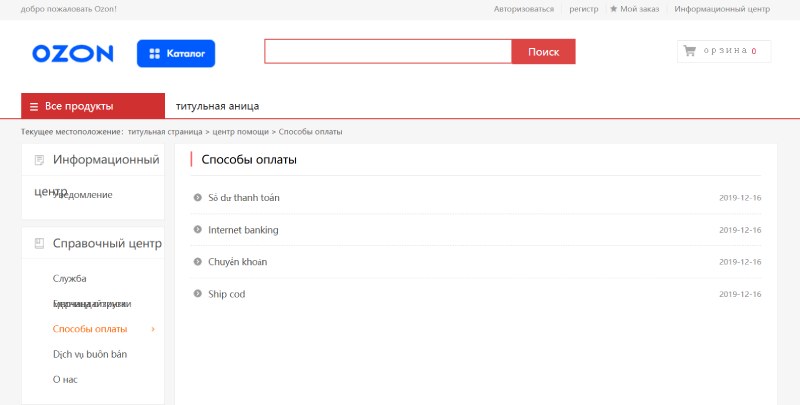Click date on Ship cod row
This screenshot has width=800, height=405.
(x=740, y=294)
